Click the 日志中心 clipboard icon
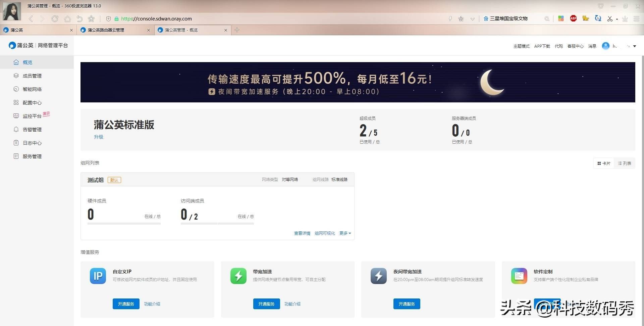The image size is (644, 326). click(16, 143)
